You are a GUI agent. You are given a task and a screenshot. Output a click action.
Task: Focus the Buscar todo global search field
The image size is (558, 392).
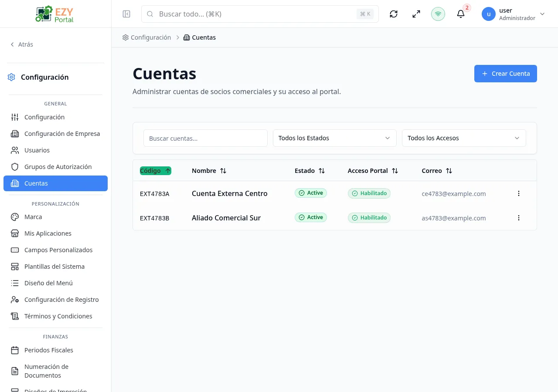(260, 14)
